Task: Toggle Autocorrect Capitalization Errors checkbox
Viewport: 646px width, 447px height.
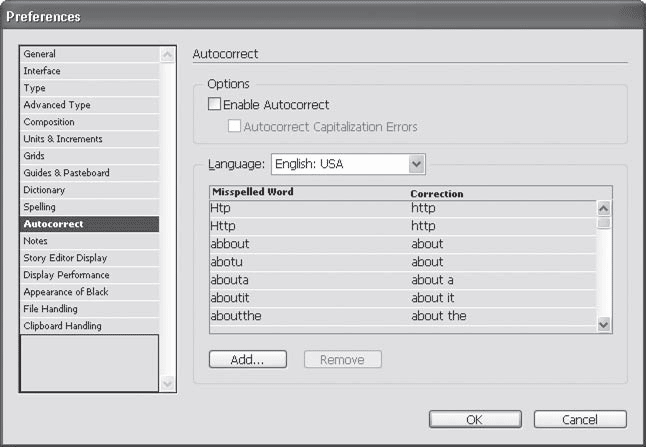Action: 234,127
